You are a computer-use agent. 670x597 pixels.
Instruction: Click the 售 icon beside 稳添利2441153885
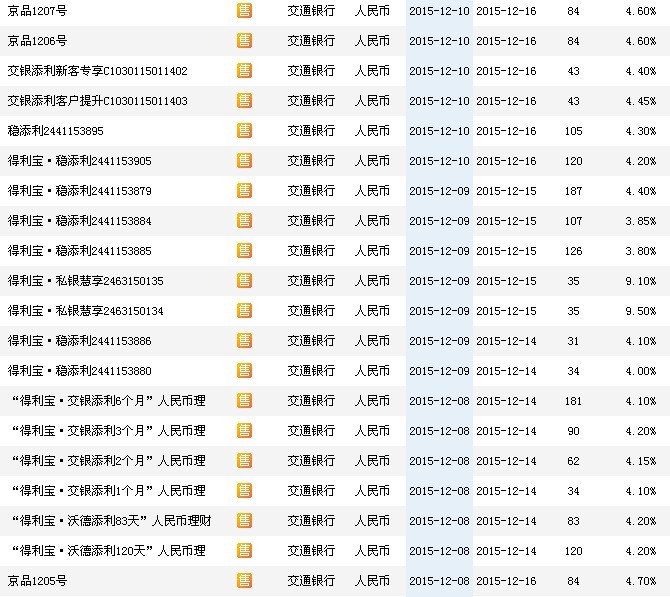(244, 250)
